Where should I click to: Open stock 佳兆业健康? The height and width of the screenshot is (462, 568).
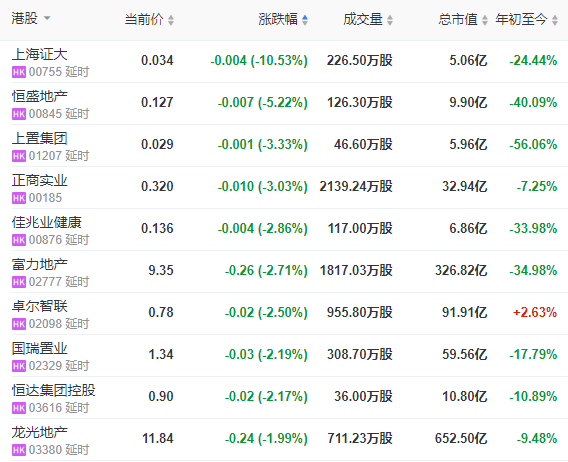47,222
